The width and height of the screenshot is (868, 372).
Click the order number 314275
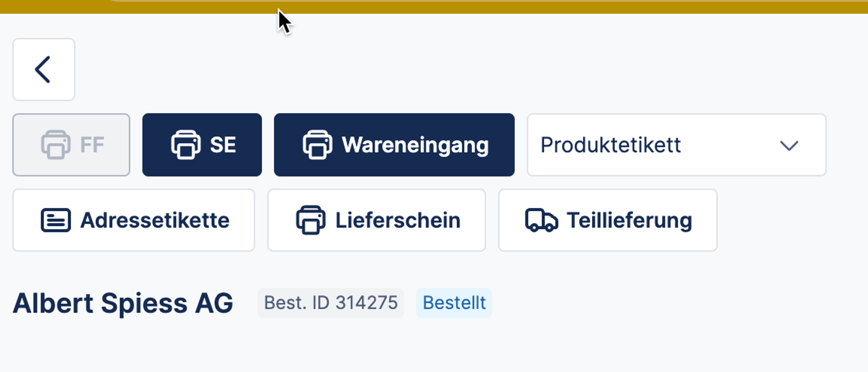(366, 303)
